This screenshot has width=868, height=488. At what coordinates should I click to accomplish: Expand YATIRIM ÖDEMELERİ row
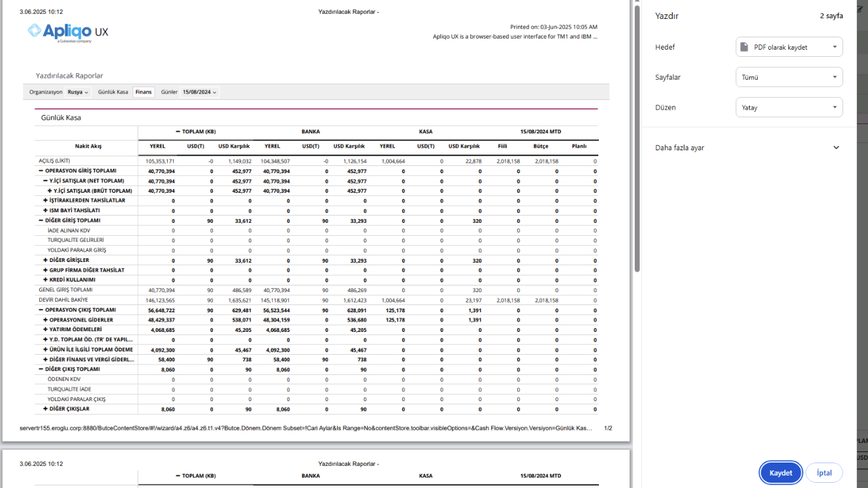(x=46, y=330)
